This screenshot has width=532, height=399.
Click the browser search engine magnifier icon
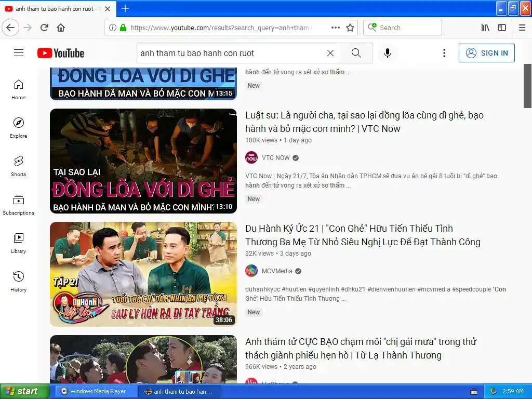pyautogui.click(x=372, y=27)
